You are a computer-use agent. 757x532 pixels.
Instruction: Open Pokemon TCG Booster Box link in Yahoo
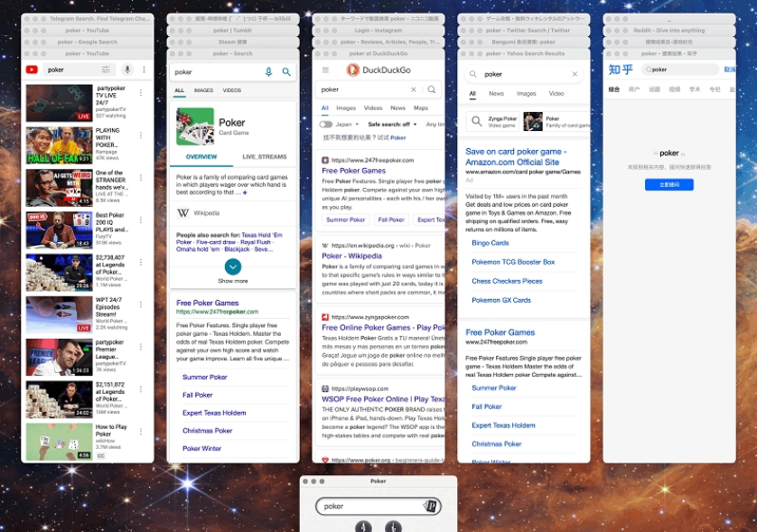pos(513,262)
